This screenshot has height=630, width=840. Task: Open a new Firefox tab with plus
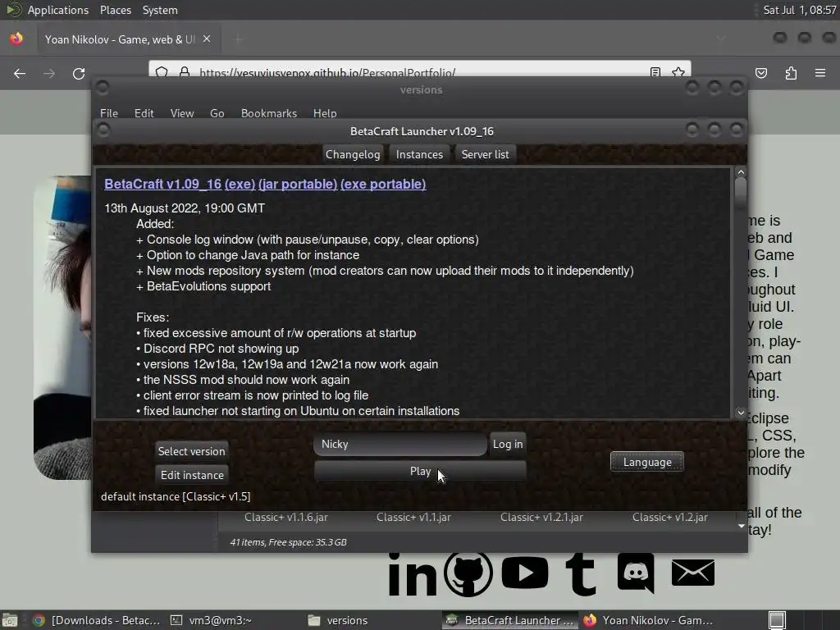click(239, 39)
